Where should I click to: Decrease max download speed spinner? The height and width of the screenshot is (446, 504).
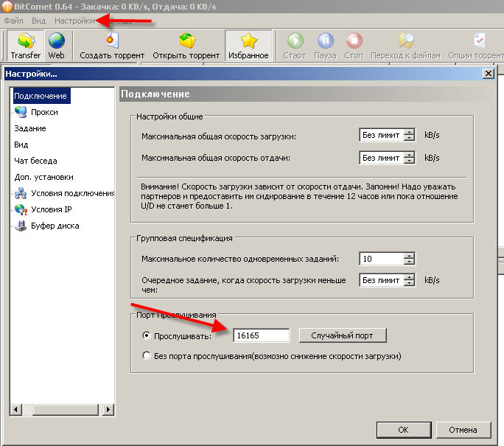tap(409, 138)
